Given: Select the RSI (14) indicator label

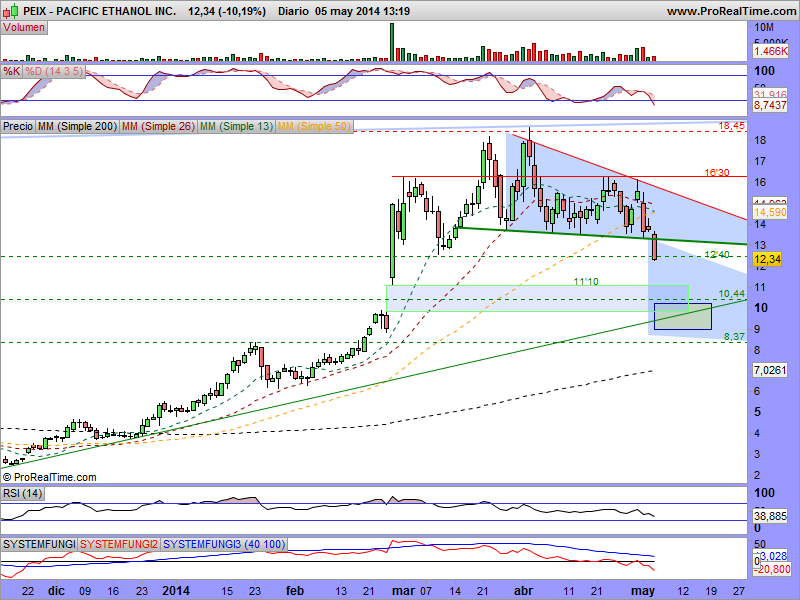Looking at the screenshot, I should (x=22, y=493).
